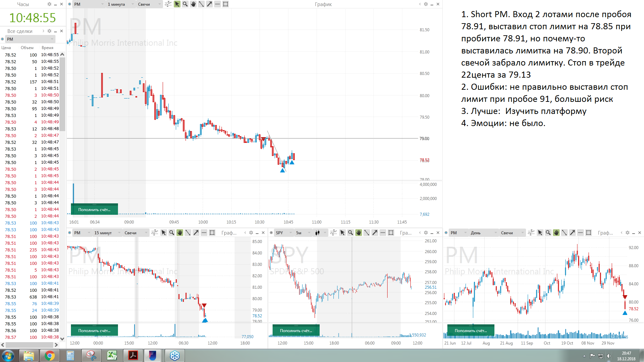This screenshot has height=362, width=644.
Task: Select arrow drawing tool in main chart toolbar
Action: 209,4
